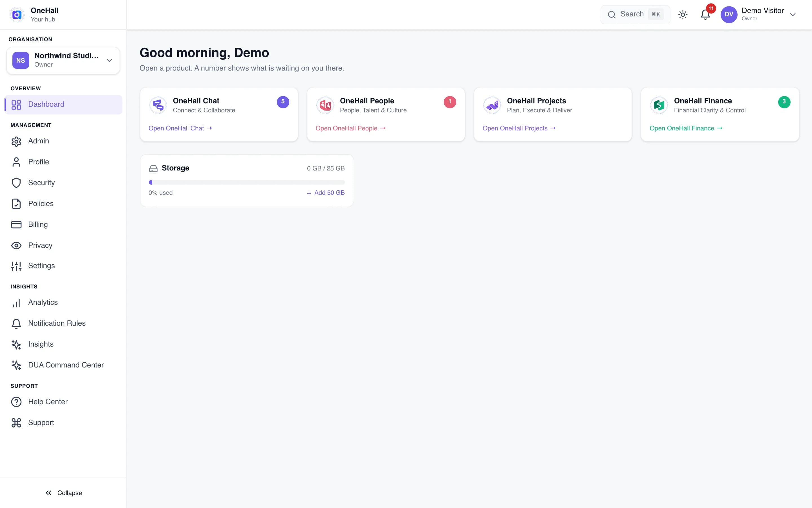Viewport: 812px width, 508px height.
Task: Click the "0 GB / 25 GB" text
Action: 326,168
